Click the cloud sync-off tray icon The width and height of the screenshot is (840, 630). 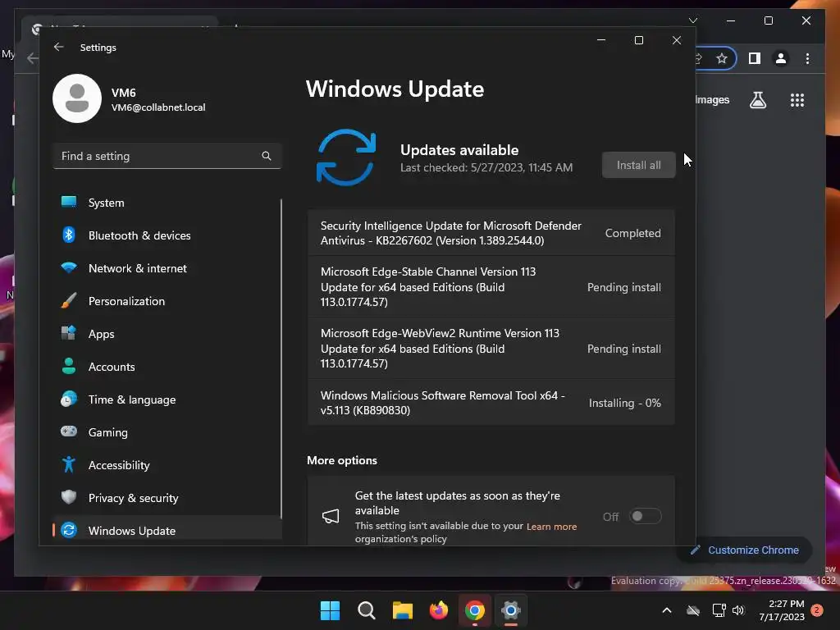point(693,610)
